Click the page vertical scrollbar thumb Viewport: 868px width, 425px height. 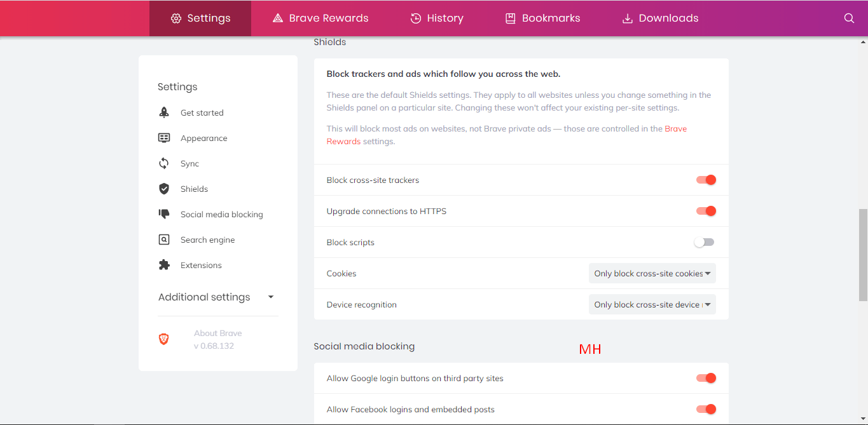pyautogui.click(x=863, y=255)
